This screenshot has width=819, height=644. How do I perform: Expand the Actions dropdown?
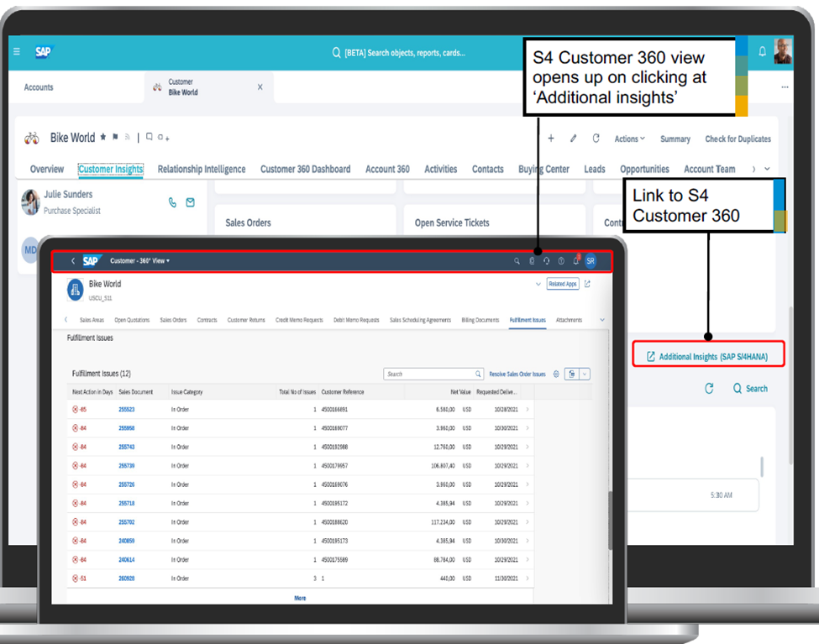point(629,139)
